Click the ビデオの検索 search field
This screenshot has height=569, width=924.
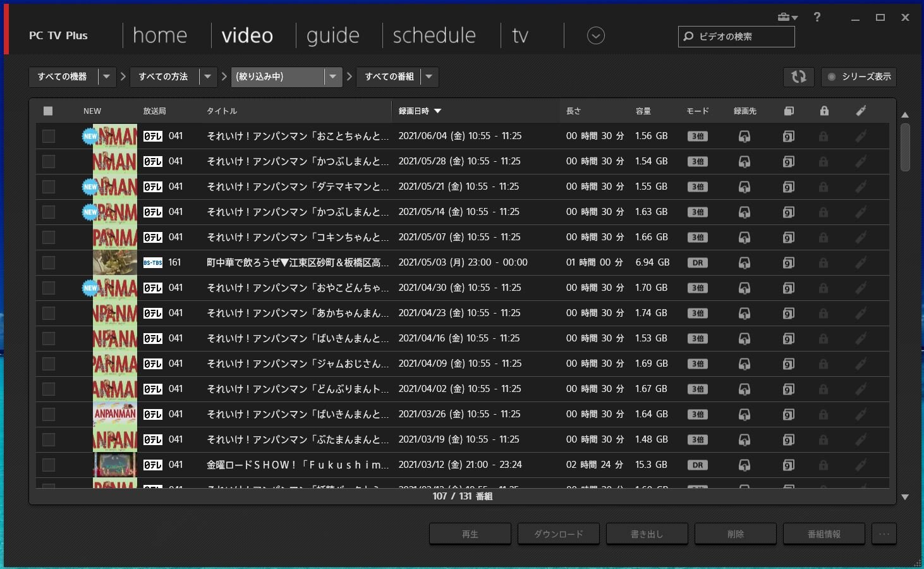tap(736, 37)
